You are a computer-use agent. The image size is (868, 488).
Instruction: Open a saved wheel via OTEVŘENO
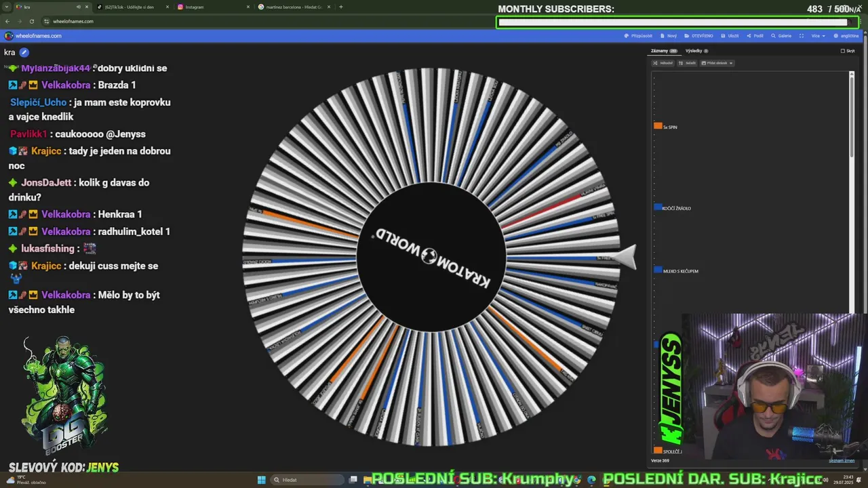(x=698, y=36)
